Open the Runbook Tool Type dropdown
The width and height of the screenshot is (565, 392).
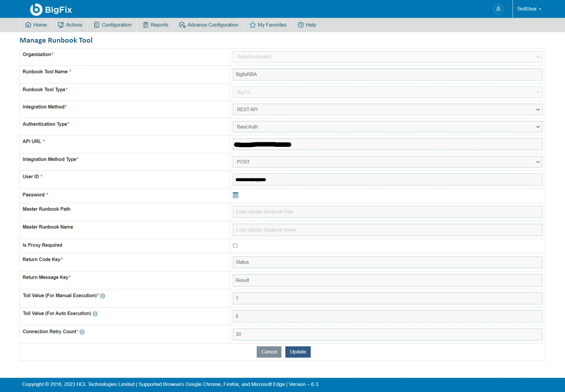(387, 92)
